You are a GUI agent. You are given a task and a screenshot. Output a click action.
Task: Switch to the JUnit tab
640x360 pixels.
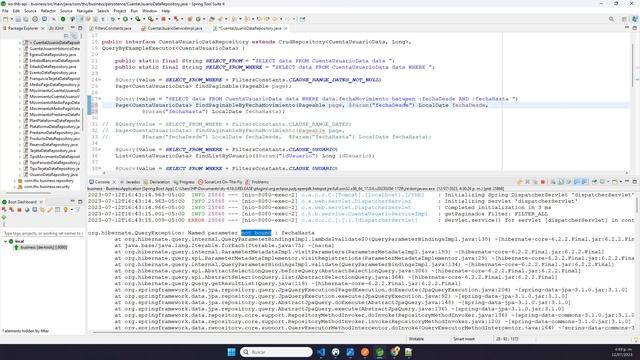[x=56, y=28]
